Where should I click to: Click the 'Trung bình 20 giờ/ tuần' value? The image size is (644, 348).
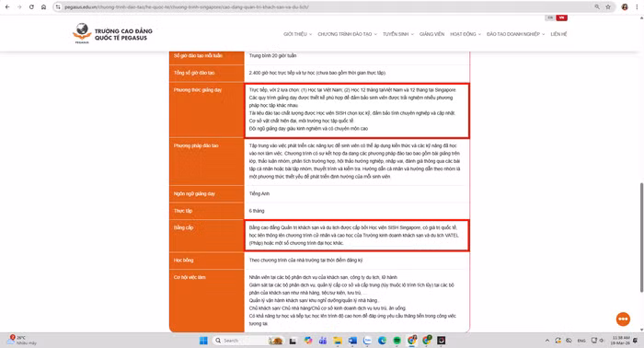coord(272,55)
